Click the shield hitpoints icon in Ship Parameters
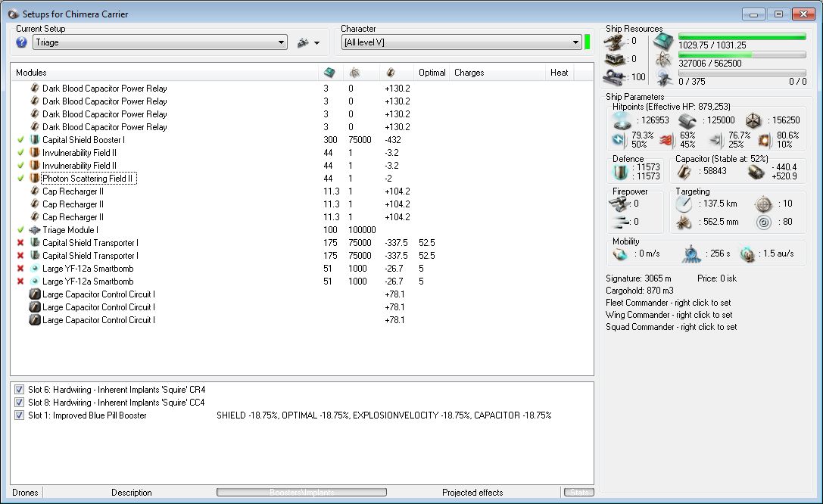 pyautogui.click(x=622, y=120)
